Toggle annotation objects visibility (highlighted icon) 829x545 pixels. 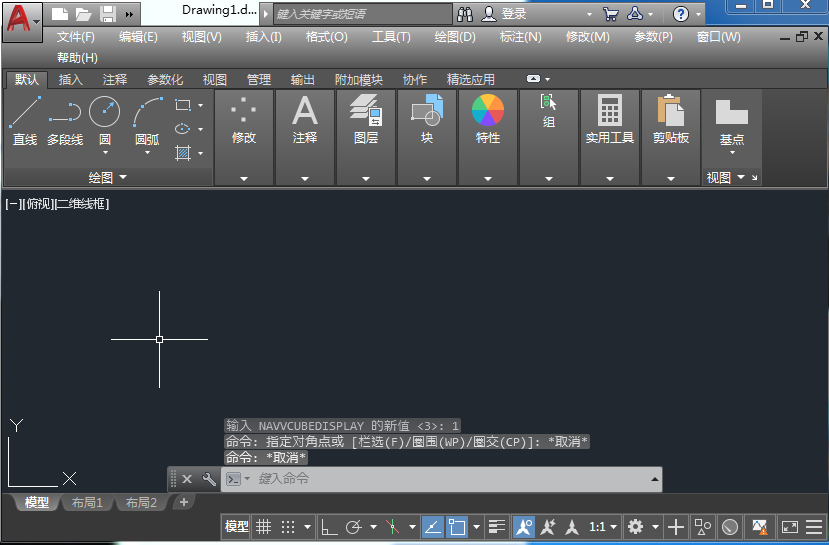coord(524,526)
